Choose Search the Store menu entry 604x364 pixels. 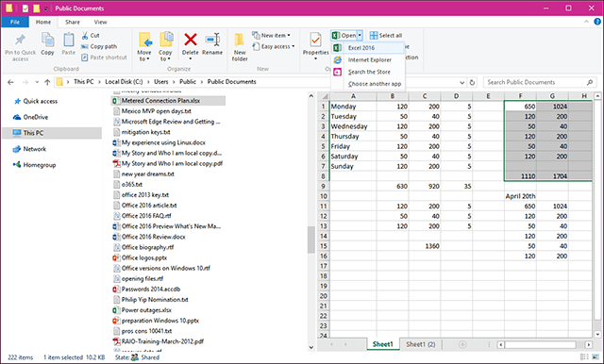tap(368, 72)
